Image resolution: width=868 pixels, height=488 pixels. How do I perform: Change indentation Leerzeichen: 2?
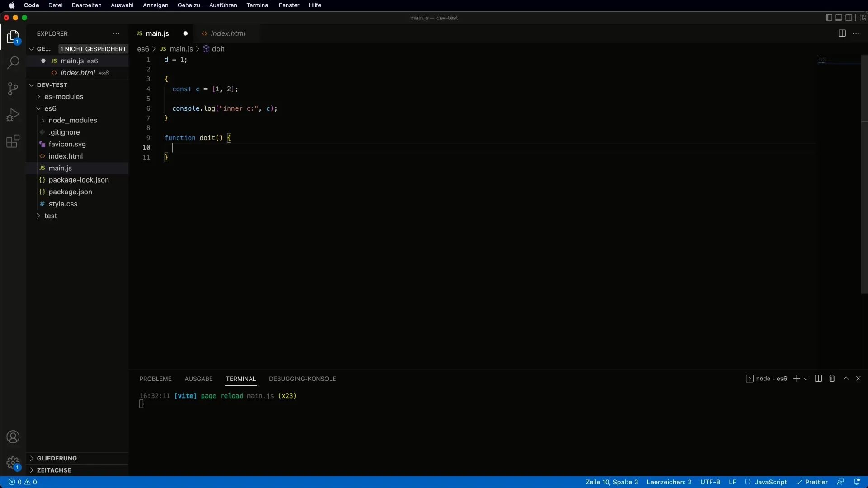point(669,482)
